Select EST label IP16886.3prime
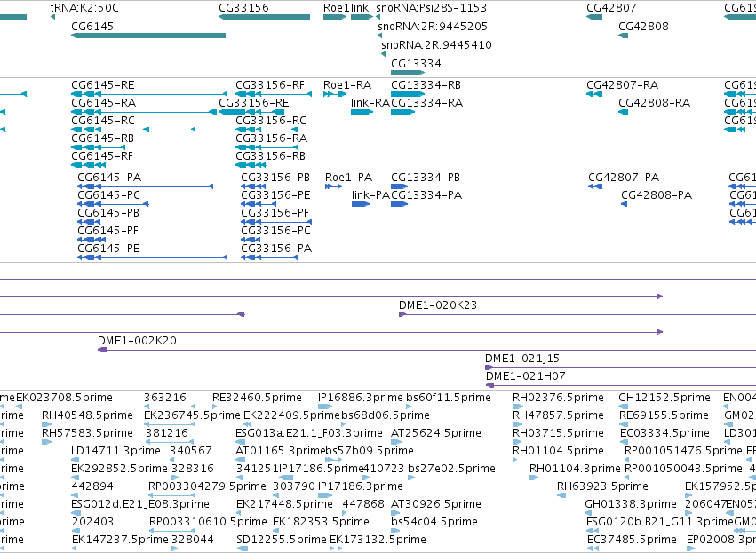Viewport: 756px width, 553px height. [x=361, y=398]
